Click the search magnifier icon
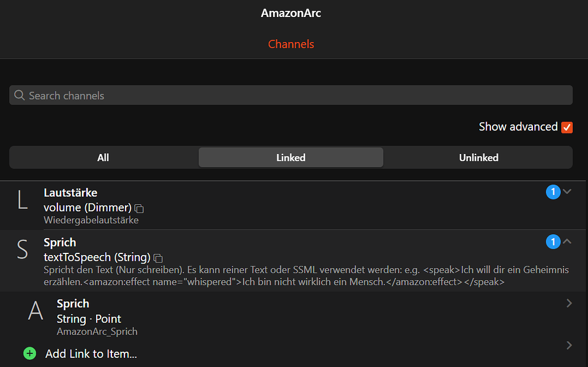The height and width of the screenshot is (367, 588). tap(19, 95)
